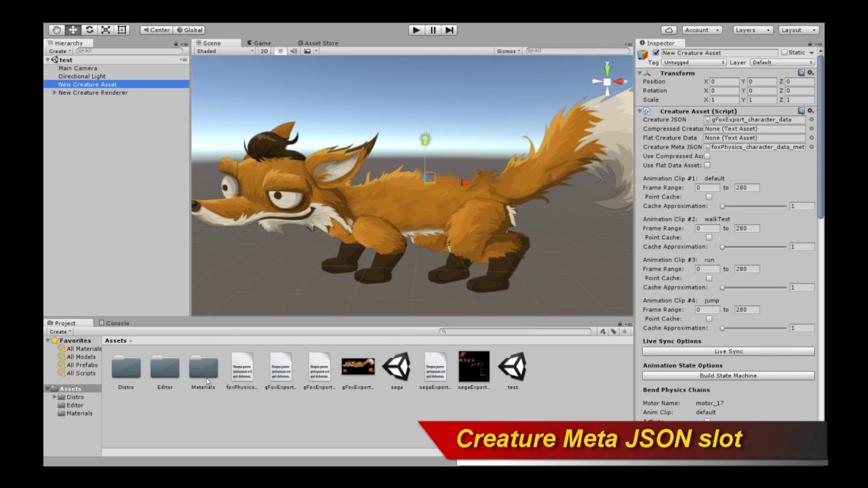Select the sega Unity scene asset

pyautogui.click(x=397, y=370)
